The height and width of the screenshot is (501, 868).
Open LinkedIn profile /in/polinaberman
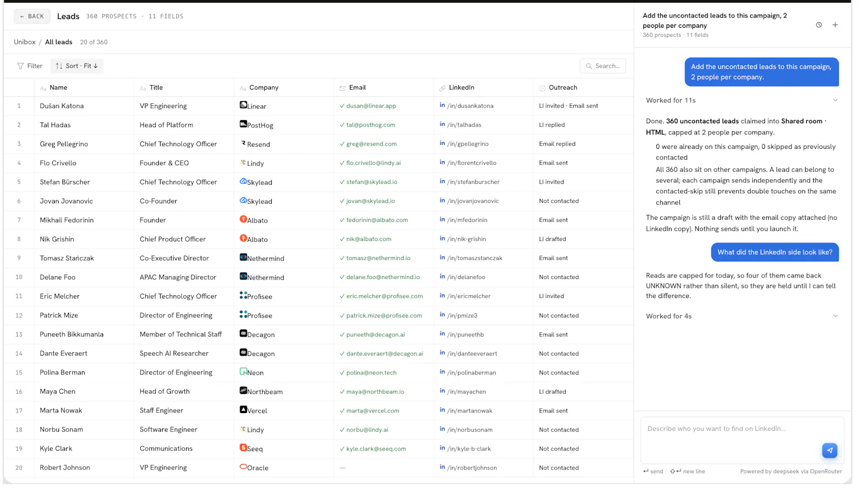click(472, 373)
